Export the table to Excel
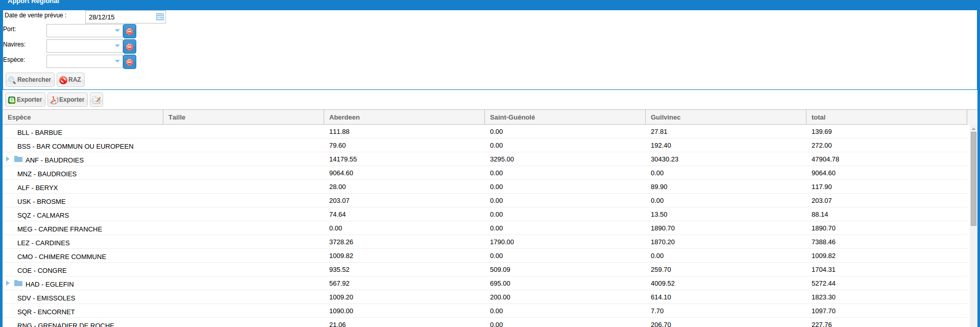The image size is (980, 327). tap(26, 100)
